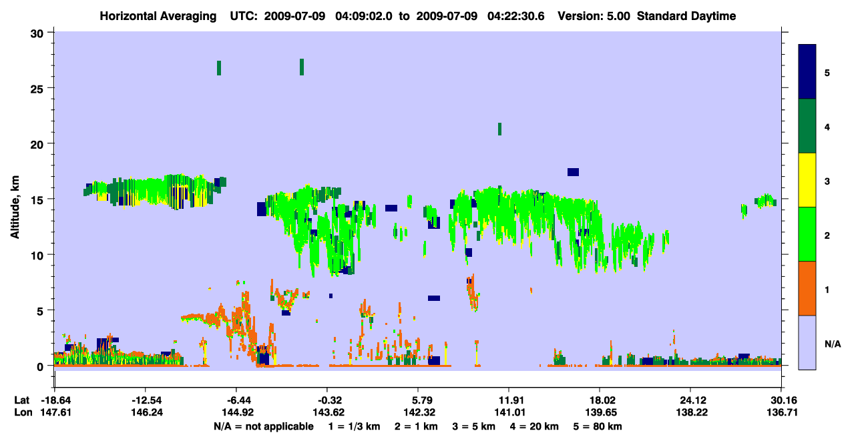Image resolution: width=868 pixels, height=445 pixels.
Task: Click the '1 = 1/3 km' legend text
Action: point(355,426)
